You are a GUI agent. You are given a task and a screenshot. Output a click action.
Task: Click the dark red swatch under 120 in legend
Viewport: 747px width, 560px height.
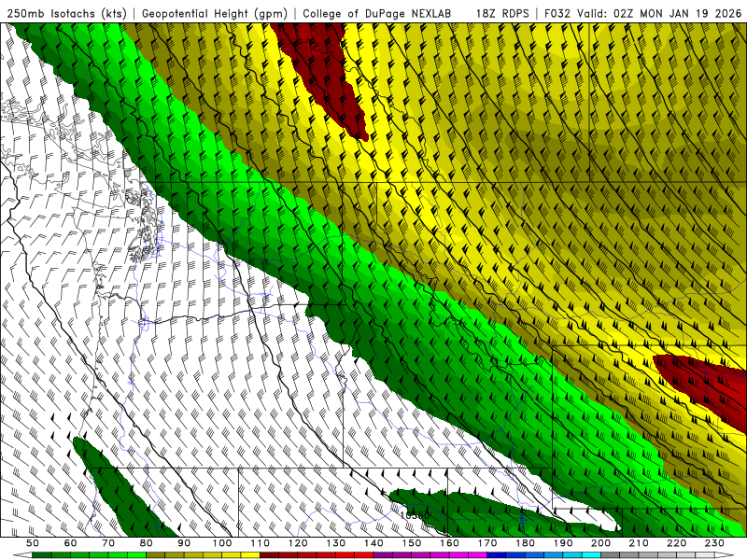289,554
